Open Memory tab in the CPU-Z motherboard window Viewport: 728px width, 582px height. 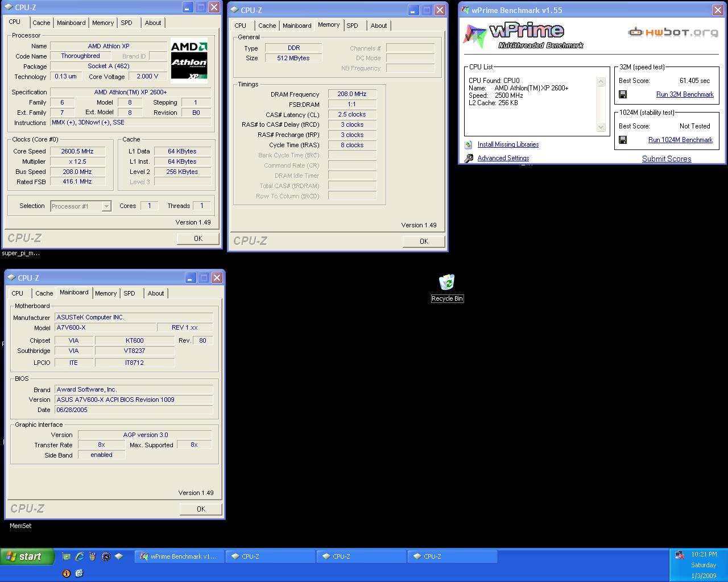[x=106, y=293]
